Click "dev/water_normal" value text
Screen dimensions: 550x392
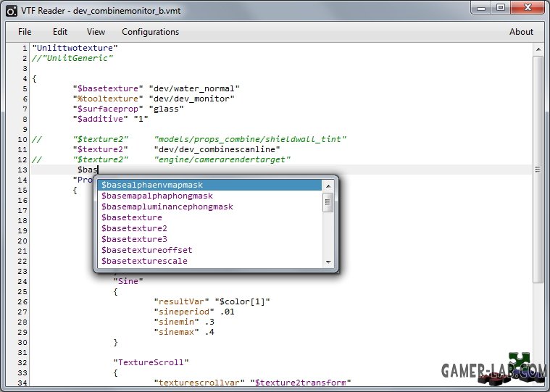194,88
